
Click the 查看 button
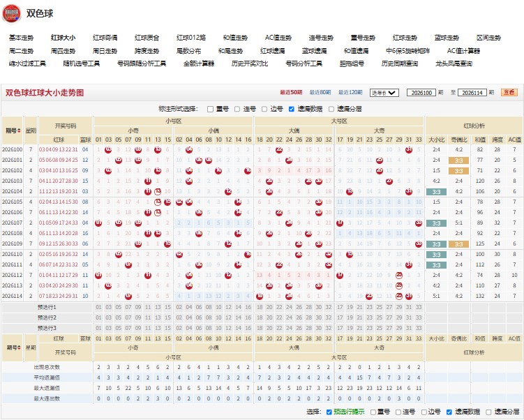click(x=509, y=93)
